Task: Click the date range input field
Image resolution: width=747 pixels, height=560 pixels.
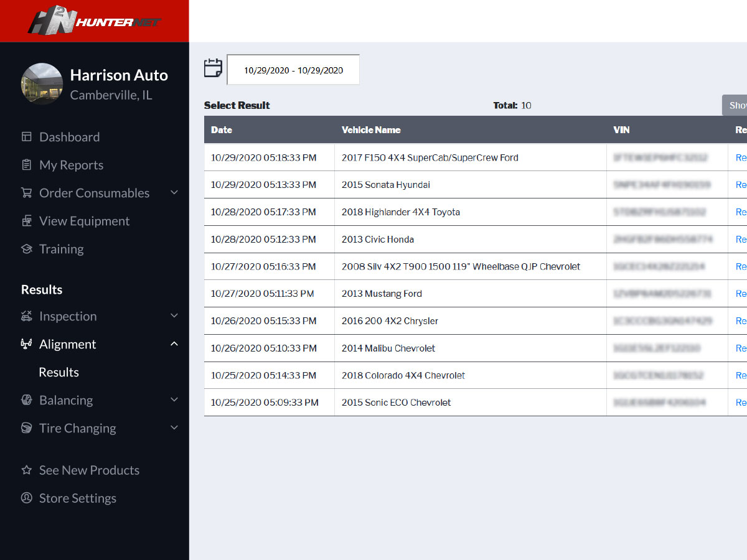Action: (293, 70)
